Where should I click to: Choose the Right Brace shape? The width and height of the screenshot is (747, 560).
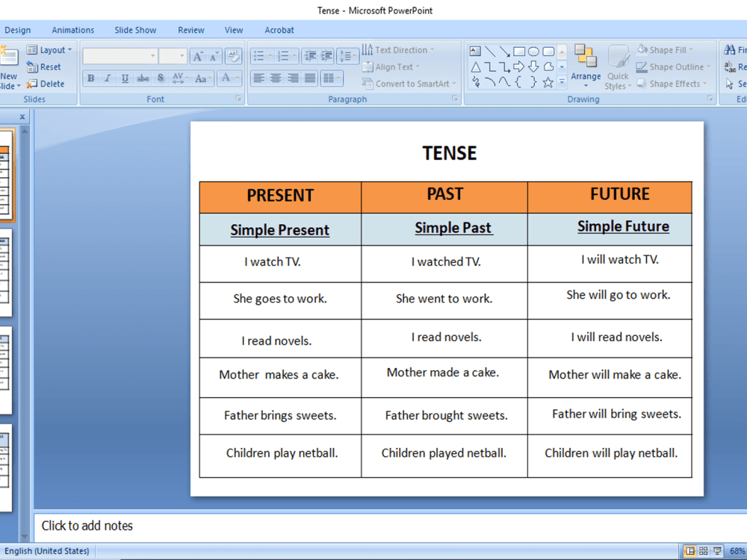click(533, 82)
